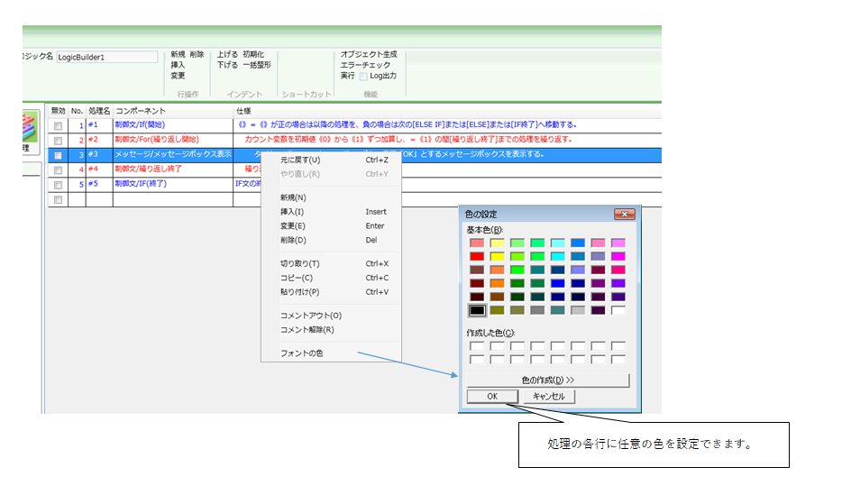
Task: Choose 削除(D) in the context menu
Action: point(332,240)
